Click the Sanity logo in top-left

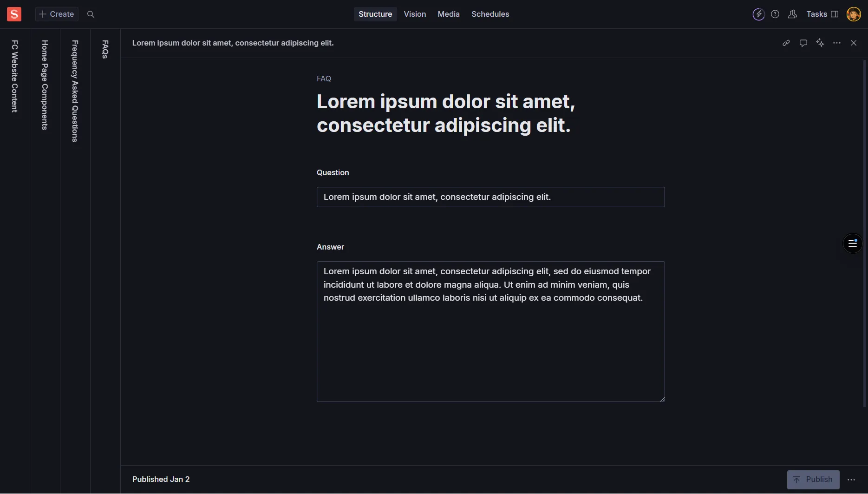pos(14,14)
